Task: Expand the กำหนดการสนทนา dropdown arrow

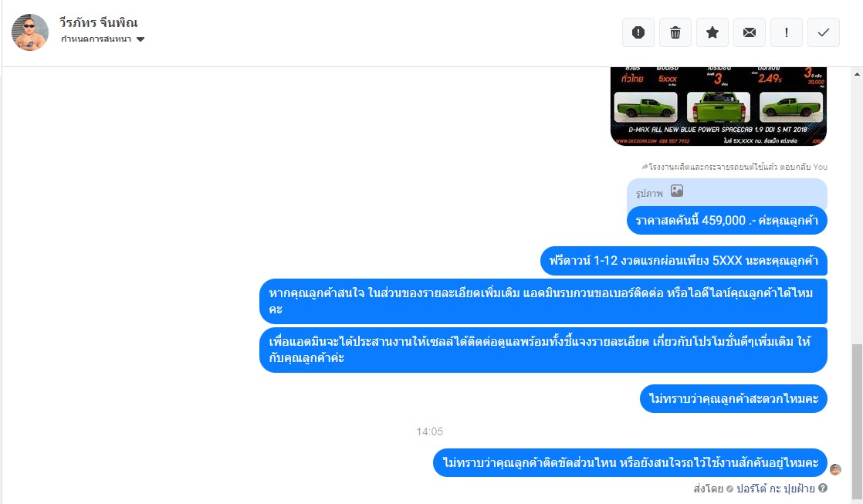Action: click(x=140, y=39)
